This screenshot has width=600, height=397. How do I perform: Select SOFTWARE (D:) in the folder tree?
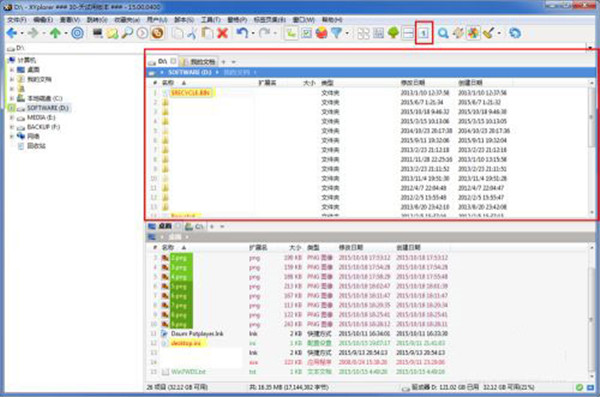click(47, 108)
